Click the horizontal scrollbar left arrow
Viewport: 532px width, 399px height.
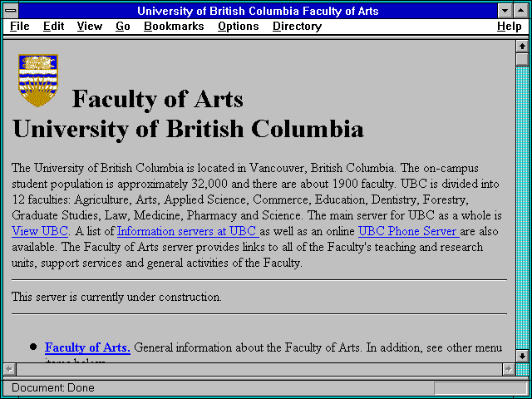click(9, 369)
